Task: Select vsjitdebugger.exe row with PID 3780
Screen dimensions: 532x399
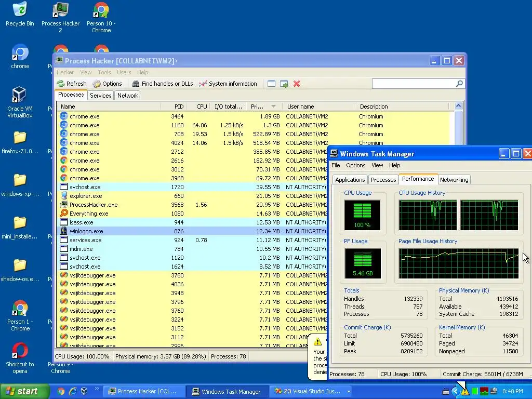Action: pos(192,275)
